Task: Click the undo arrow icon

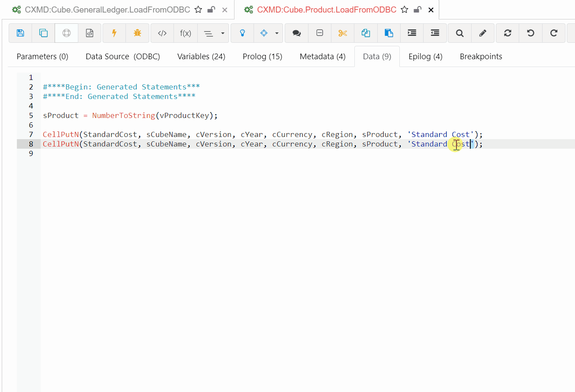Action: tap(531, 33)
